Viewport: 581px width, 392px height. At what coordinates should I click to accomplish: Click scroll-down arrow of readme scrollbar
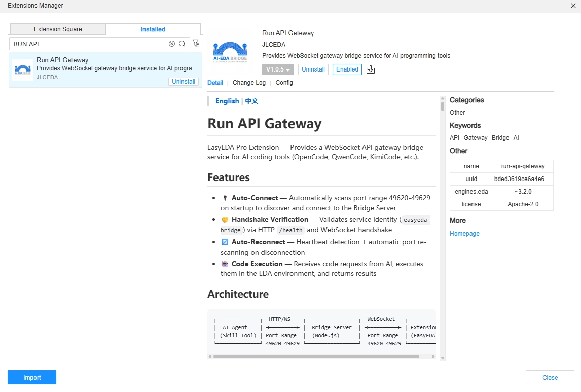point(443,358)
